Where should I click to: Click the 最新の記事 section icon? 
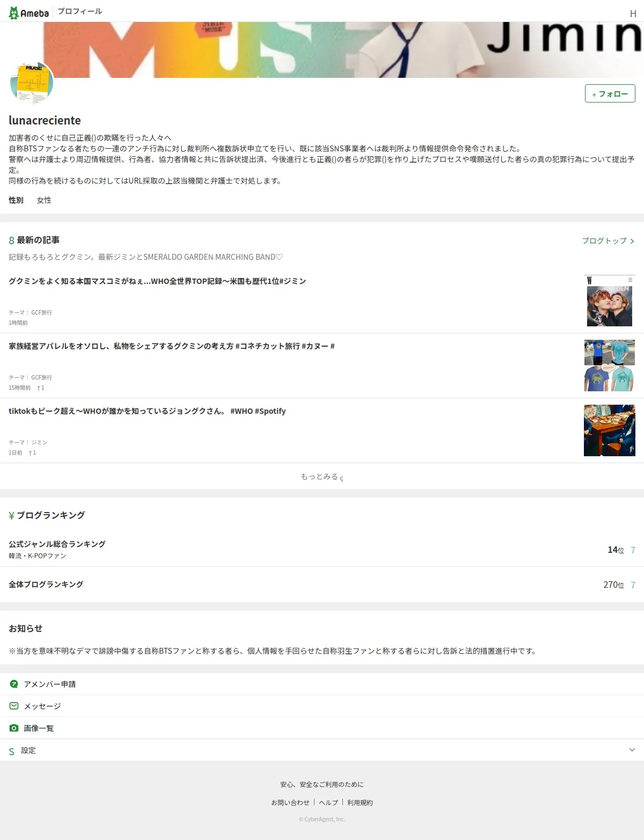tap(11, 240)
